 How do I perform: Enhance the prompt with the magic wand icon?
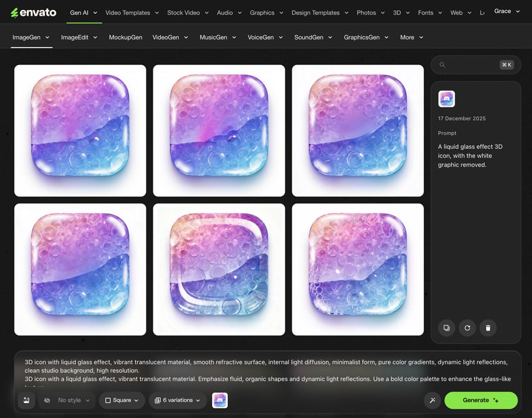[x=432, y=400]
